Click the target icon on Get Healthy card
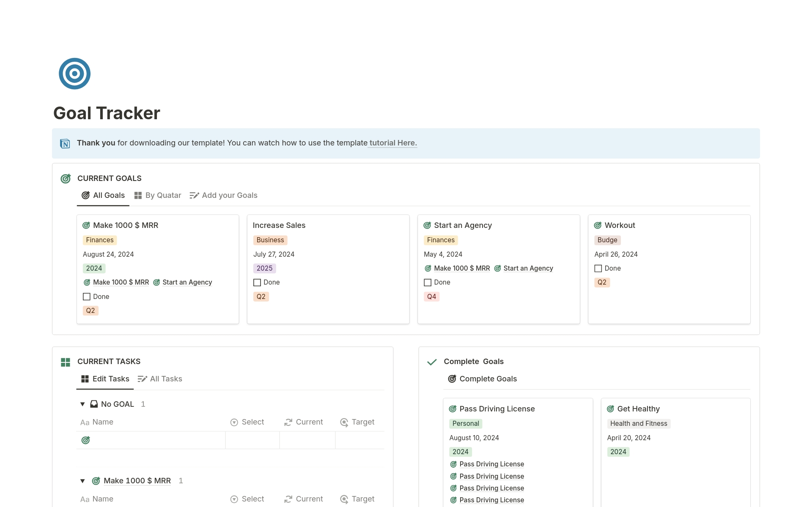The height and width of the screenshot is (507, 812). tap(610, 409)
